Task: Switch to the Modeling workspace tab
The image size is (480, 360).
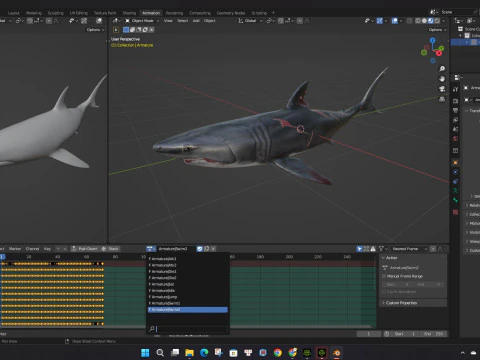Action: click(x=34, y=13)
